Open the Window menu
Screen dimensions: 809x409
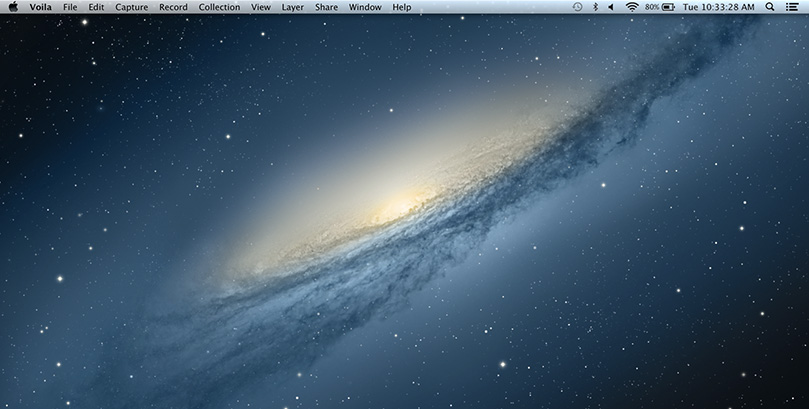pos(365,7)
